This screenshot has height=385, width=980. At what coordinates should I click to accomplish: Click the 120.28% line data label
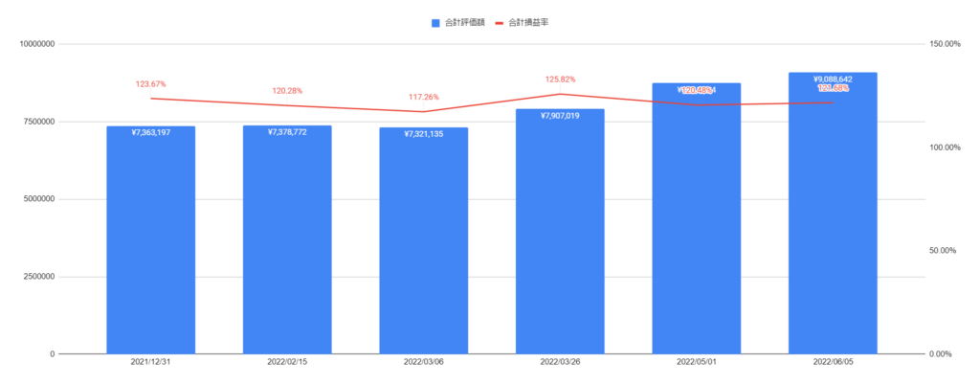pyautogui.click(x=287, y=91)
